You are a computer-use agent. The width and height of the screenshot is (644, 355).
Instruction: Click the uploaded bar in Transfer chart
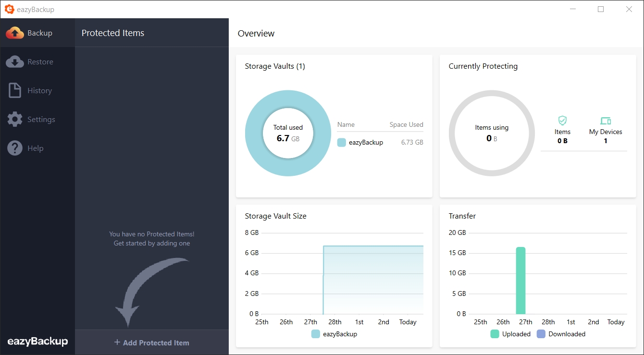click(520, 281)
